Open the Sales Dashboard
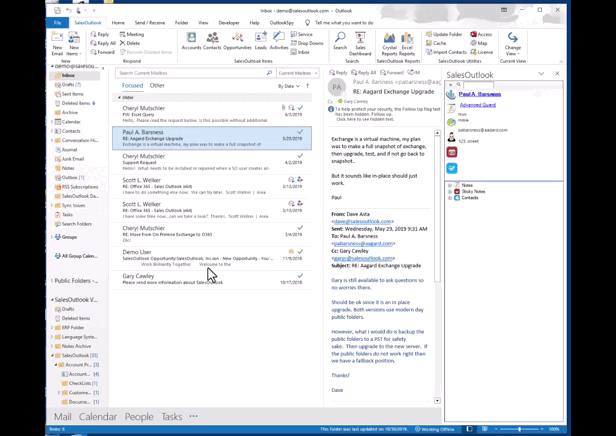The image size is (616, 436). tap(360, 42)
